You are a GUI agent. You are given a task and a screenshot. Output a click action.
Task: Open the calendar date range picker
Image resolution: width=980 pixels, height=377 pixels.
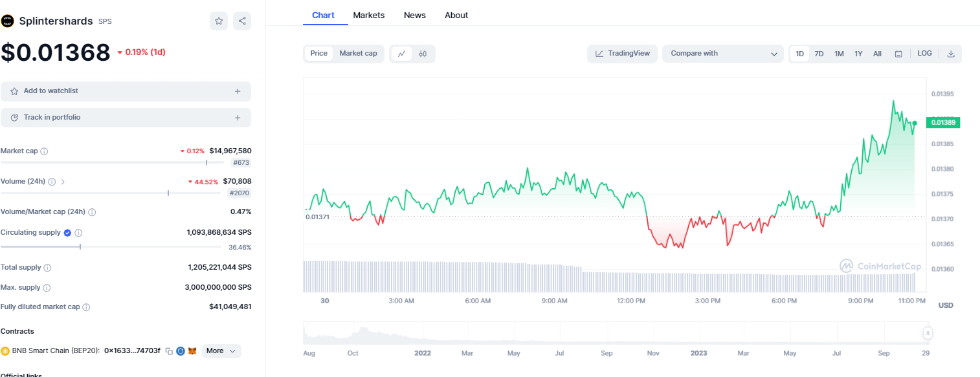(898, 54)
